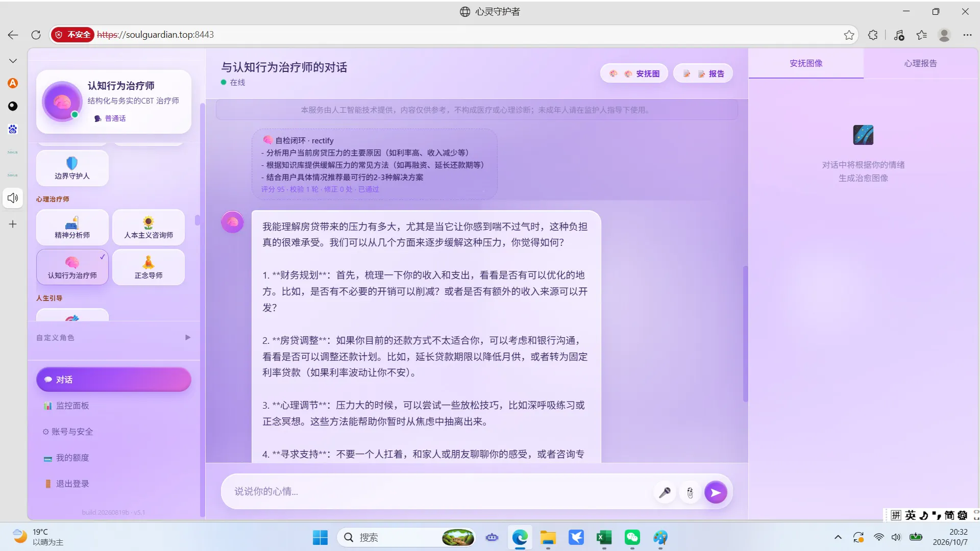Screen dimensions: 980x551
Task: Send the chat message with the send arrow
Action: point(716,492)
